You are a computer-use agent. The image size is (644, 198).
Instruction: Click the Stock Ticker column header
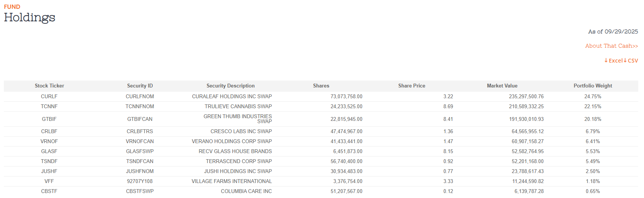50,86
